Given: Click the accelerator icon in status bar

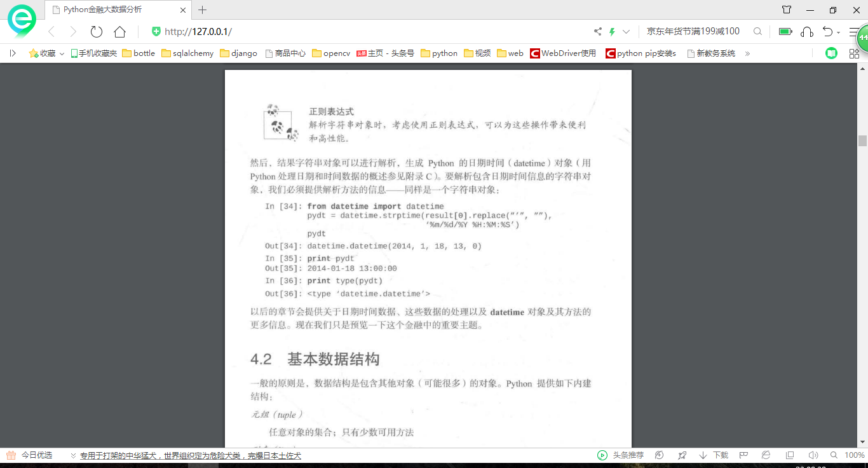Looking at the screenshot, I should [x=660, y=455].
